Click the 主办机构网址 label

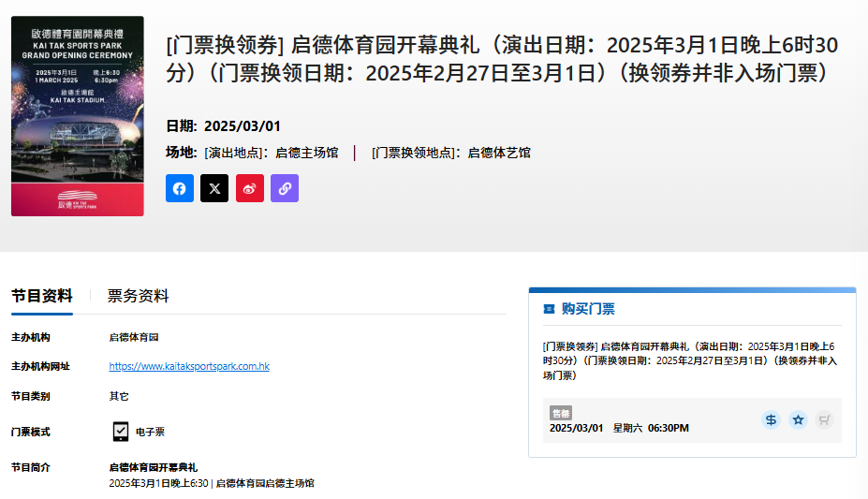[40, 366]
